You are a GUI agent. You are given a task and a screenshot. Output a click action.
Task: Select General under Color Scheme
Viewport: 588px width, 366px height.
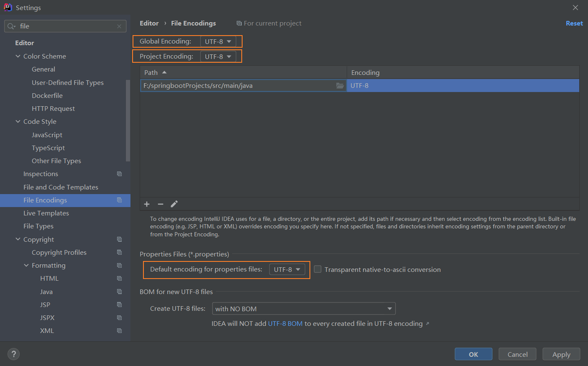[x=43, y=69]
